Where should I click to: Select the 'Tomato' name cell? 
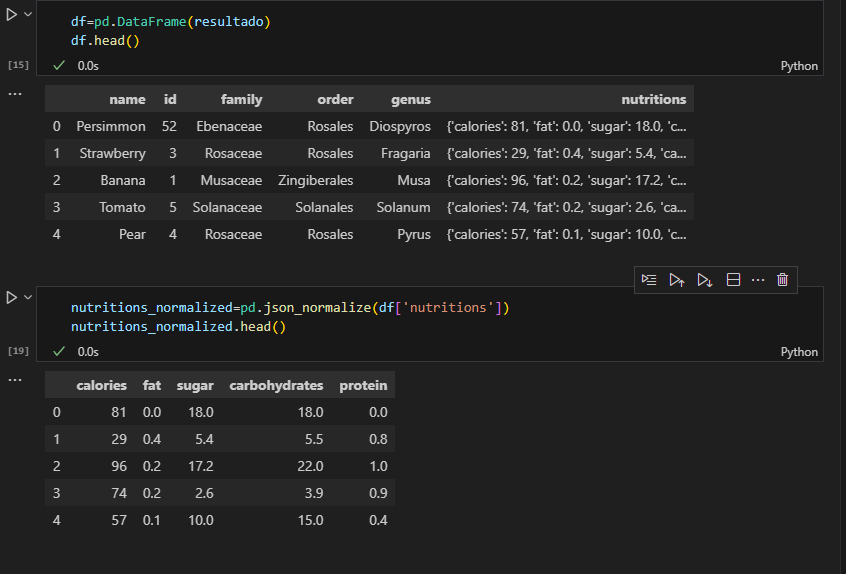pyautogui.click(x=122, y=207)
